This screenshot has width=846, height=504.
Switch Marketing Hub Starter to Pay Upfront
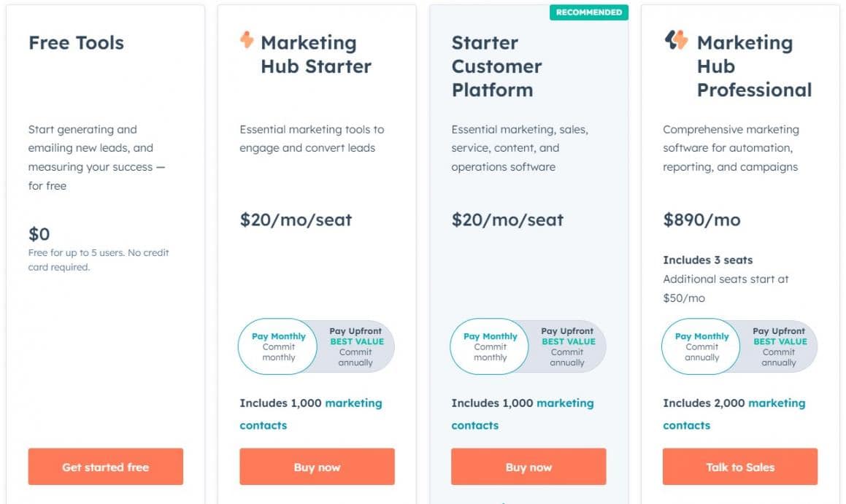pos(355,346)
